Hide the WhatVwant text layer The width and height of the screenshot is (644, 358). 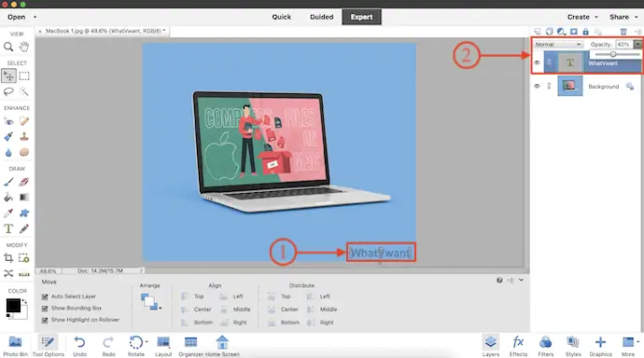point(537,62)
